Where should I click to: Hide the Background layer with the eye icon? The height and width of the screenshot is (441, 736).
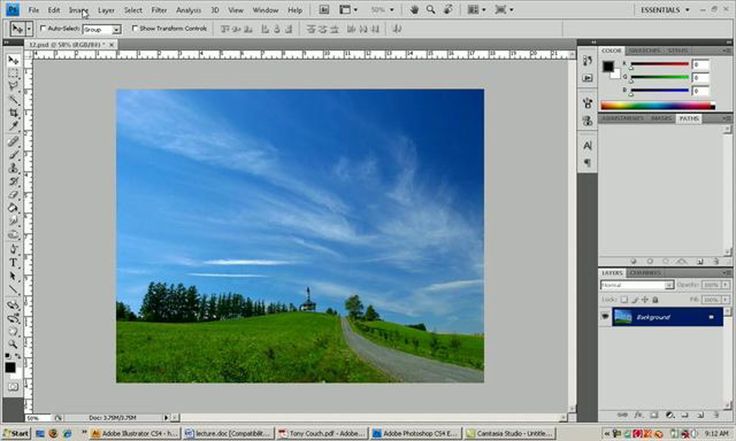click(606, 317)
